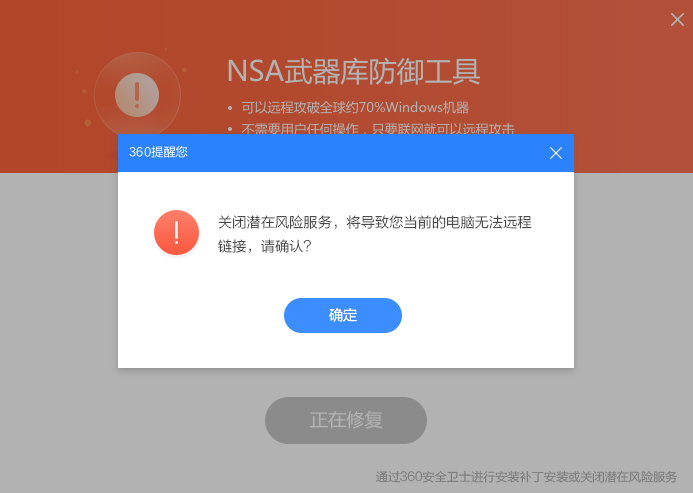Click the 链接，请确认？ message line
This screenshot has height=493, width=693.
click(x=265, y=246)
